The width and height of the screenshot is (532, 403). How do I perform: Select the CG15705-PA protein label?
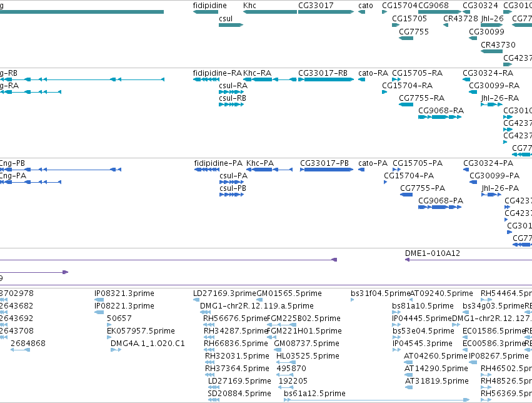pyautogui.click(x=418, y=164)
